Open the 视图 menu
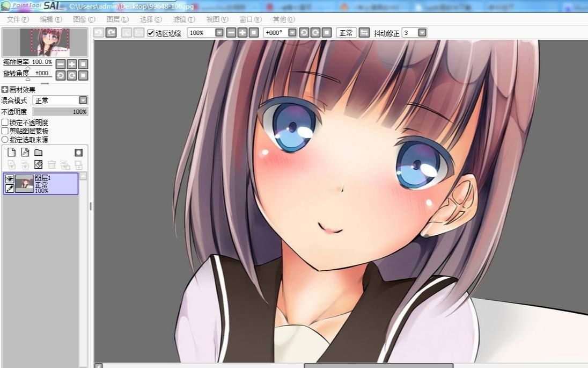Image resolution: width=588 pixels, height=368 pixels. click(x=217, y=19)
